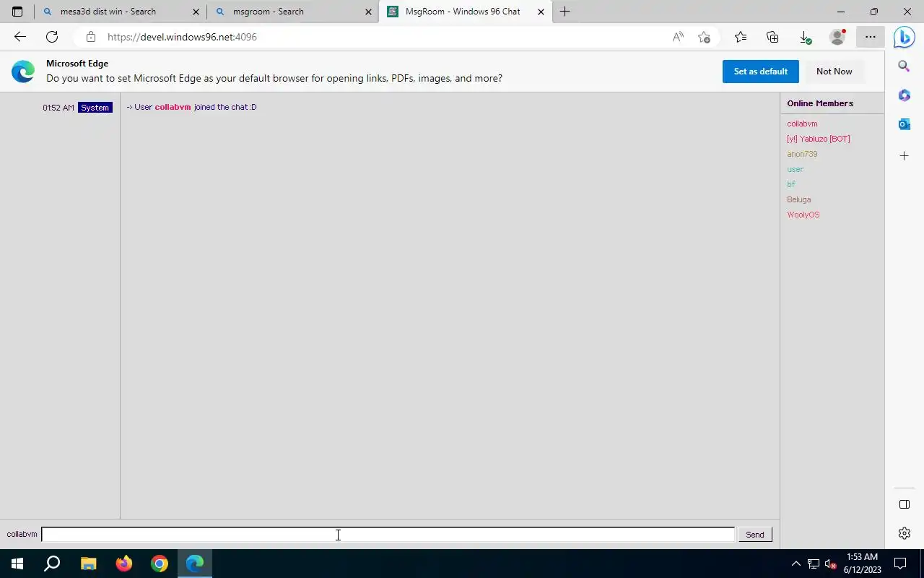The width and height of the screenshot is (924, 578).
Task: Focus the chat message input box
Action: coord(388,535)
